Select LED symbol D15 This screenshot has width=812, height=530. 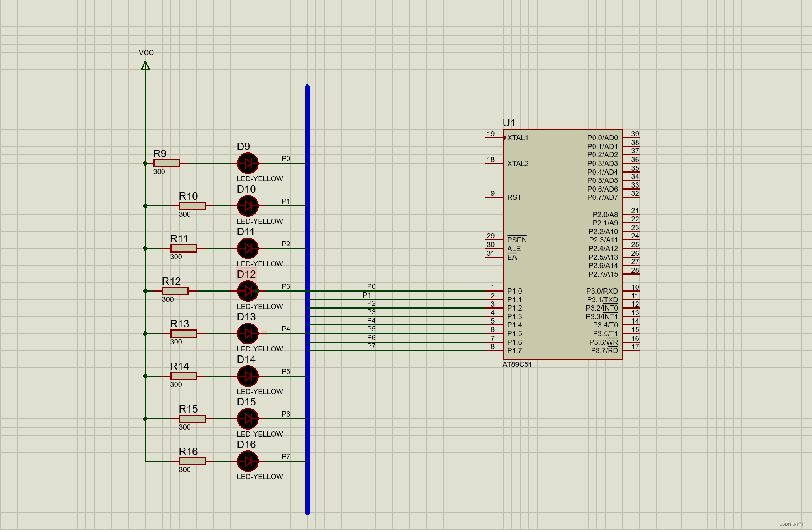[x=248, y=418]
